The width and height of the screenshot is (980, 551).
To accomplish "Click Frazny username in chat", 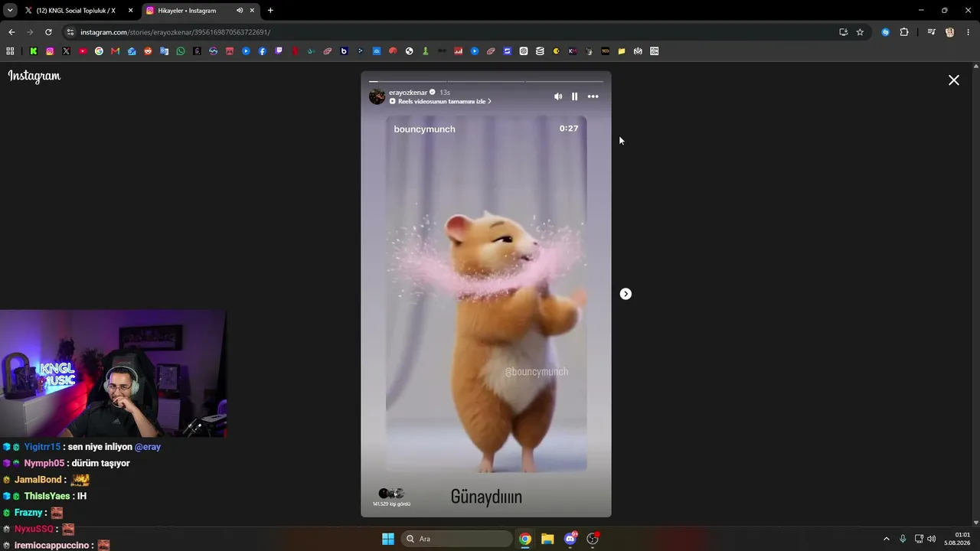I will tap(28, 513).
